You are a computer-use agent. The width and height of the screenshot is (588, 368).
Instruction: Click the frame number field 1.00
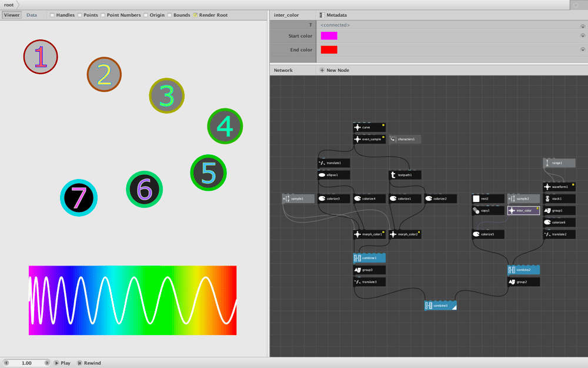(x=26, y=363)
